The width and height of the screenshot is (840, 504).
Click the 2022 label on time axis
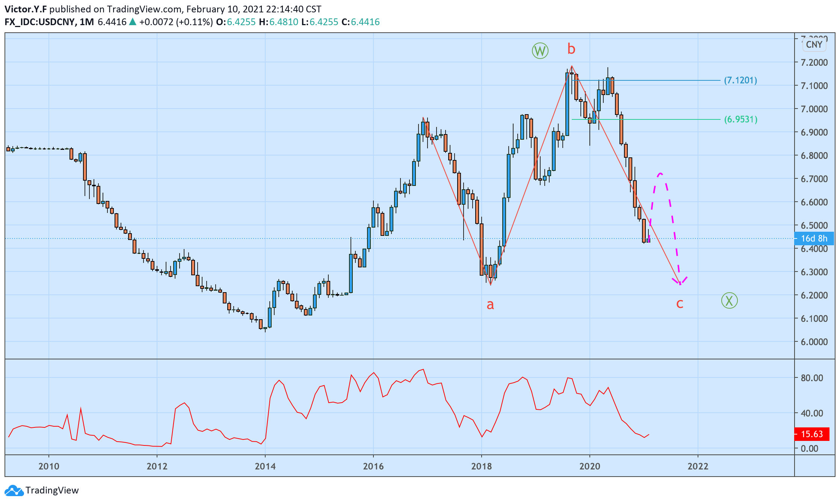pos(698,466)
